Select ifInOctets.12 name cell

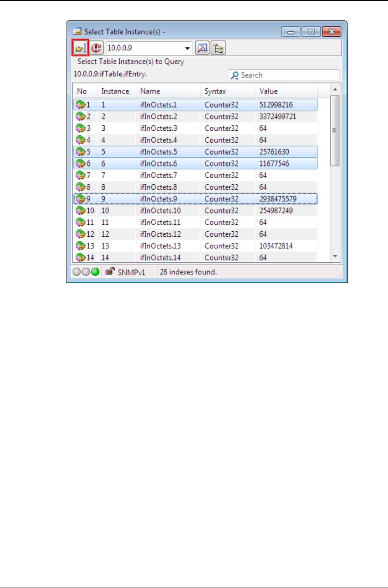click(160, 234)
